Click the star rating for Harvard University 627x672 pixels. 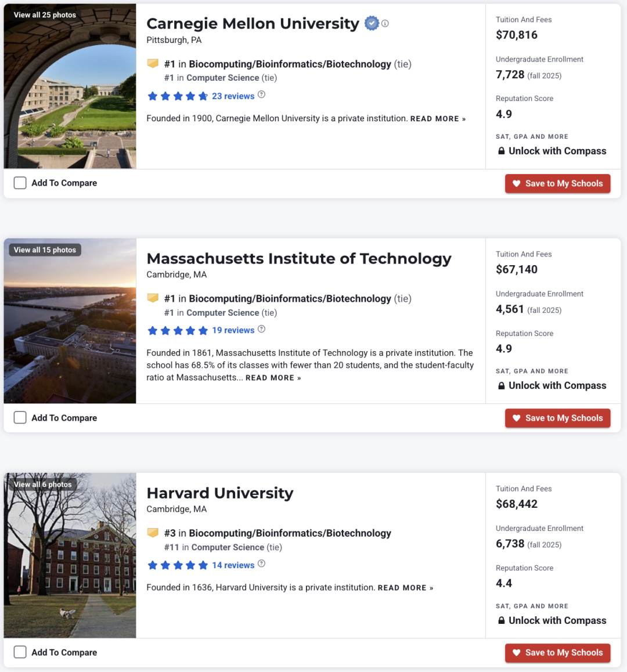[178, 565]
